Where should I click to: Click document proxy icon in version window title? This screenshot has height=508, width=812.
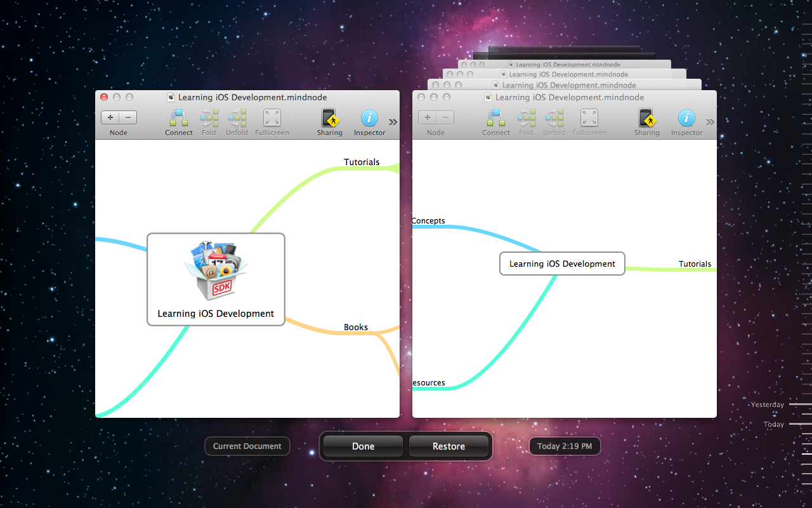point(488,97)
